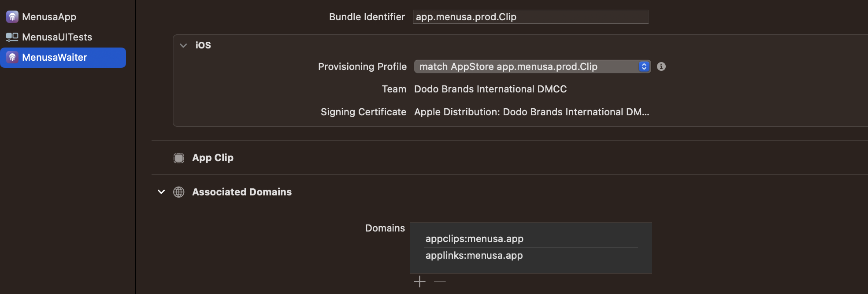Click the Associated Domains heading
The image size is (868, 294).
point(242,192)
